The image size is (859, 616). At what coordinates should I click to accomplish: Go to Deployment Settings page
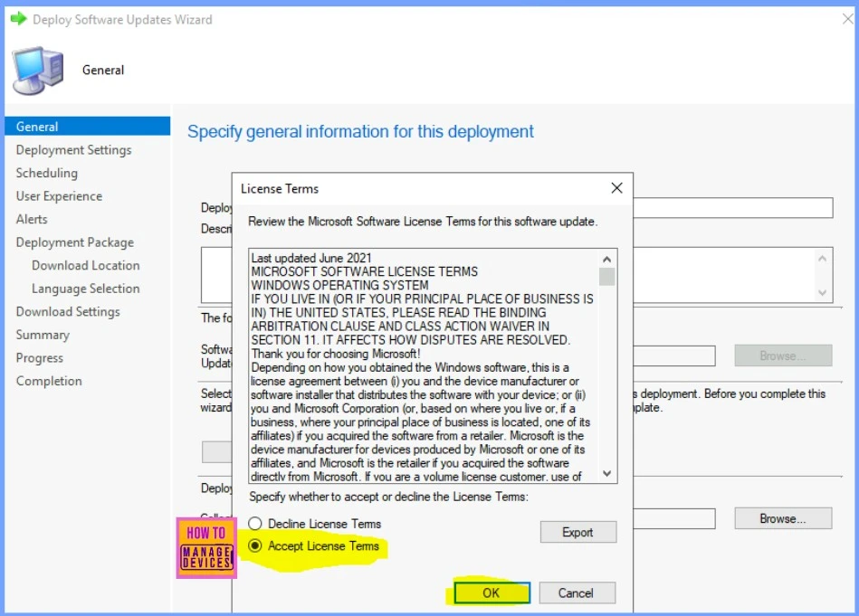pos(74,150)
